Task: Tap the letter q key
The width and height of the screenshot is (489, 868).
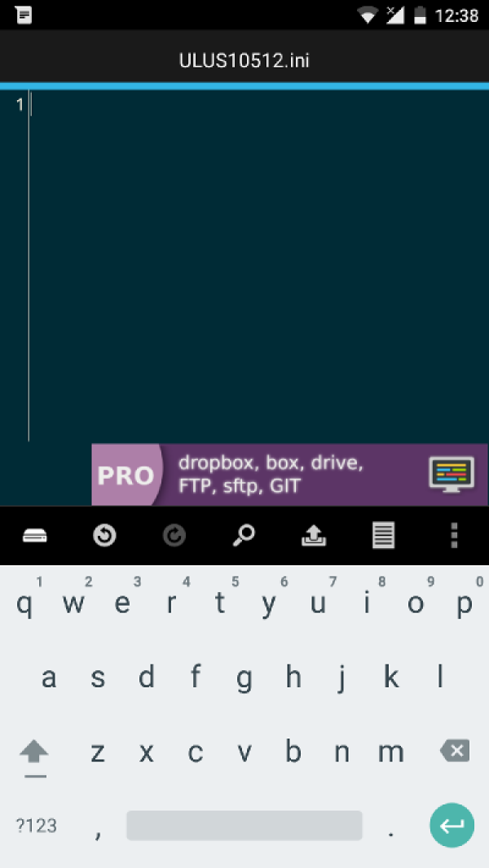Action: 24,604
